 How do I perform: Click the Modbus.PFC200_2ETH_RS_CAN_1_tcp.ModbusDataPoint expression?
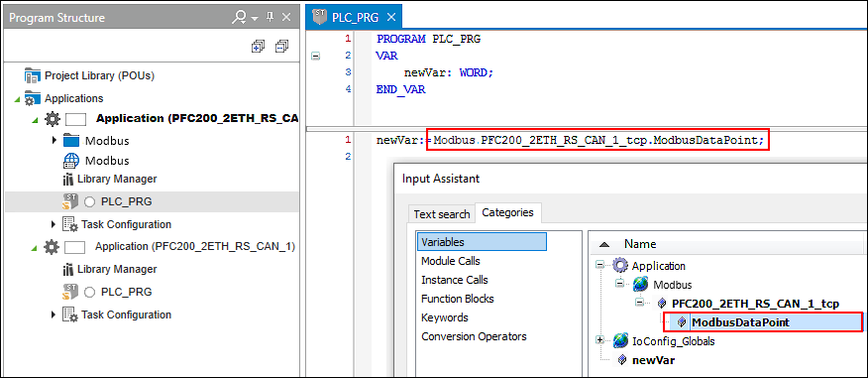tap(597, 140)
